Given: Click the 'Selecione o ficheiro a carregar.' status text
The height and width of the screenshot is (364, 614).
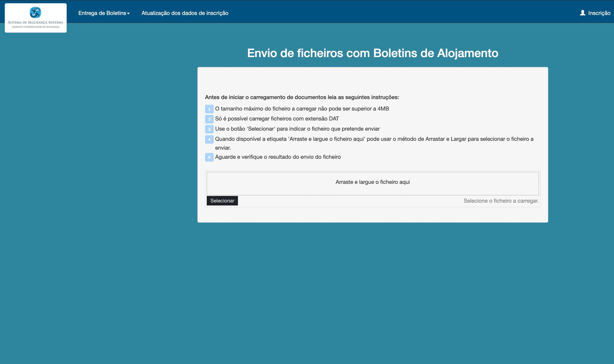Looking at the screenshot, I should 501,201.
